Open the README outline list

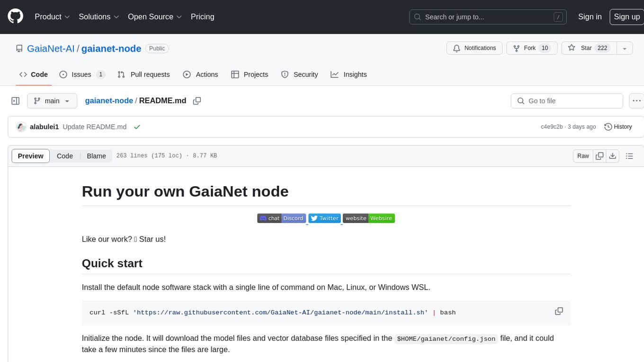coord(630,156)
